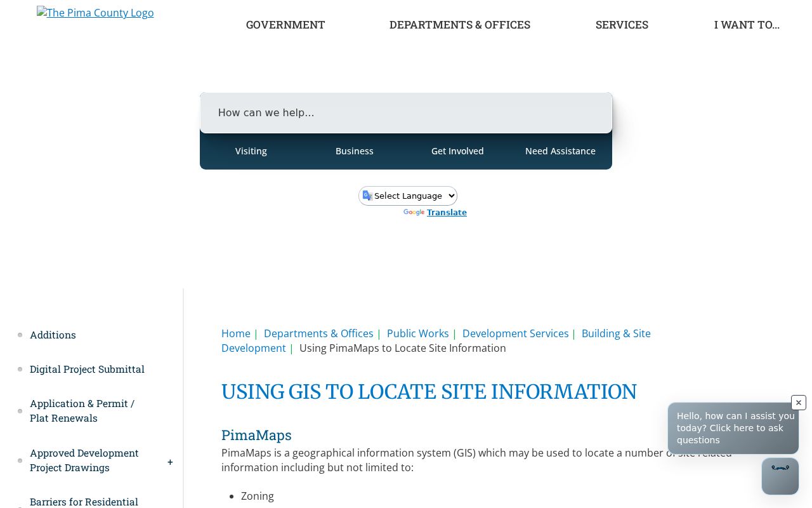Close the chat greeting popup
The width and height of the screenshot is (812, 508).
tap(798, 403)
